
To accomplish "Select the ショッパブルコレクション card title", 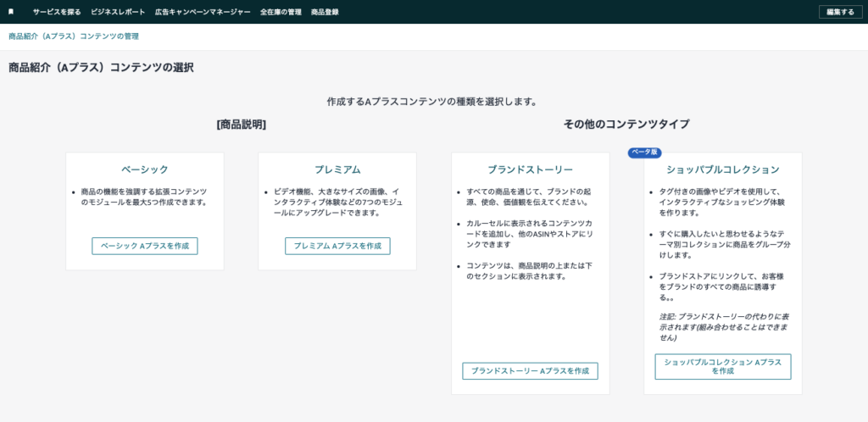I will (x=723, y=169).
